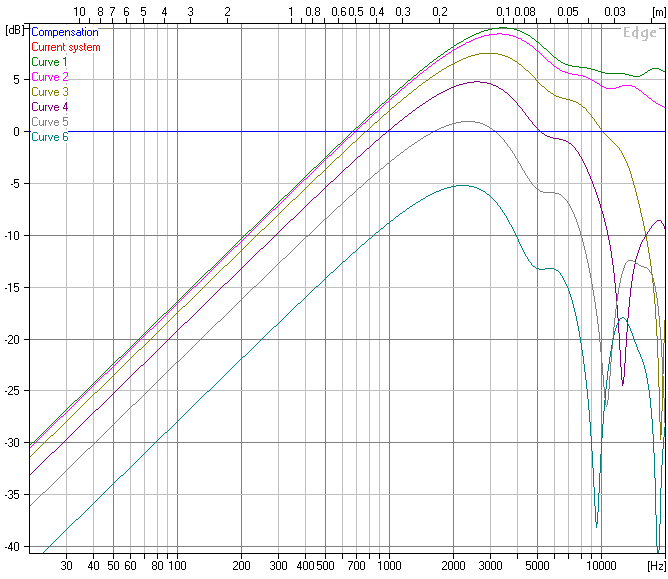Select the Curve 2 legend label
This screenshot has width=668, height=579.
click(49, 77)
